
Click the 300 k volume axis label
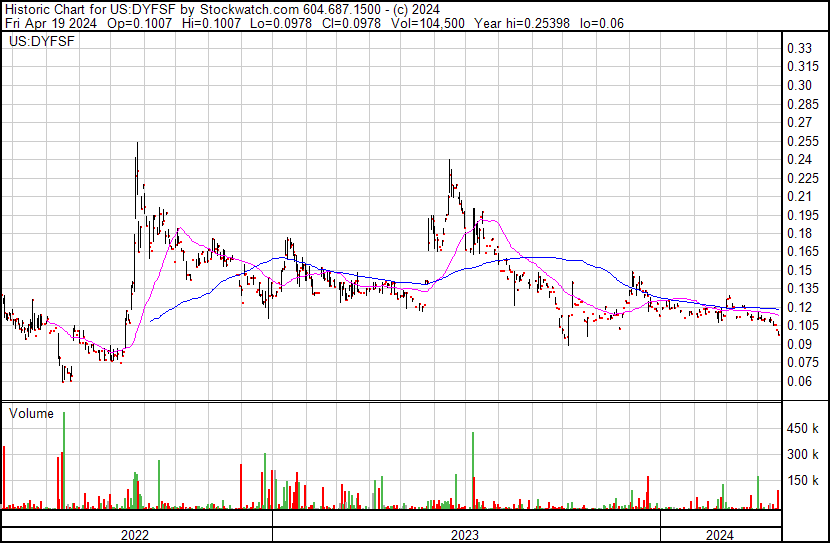coord(802,454)
